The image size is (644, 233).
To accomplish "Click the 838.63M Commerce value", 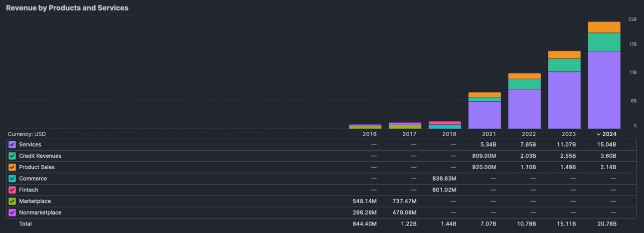I will tap(445, 179).
